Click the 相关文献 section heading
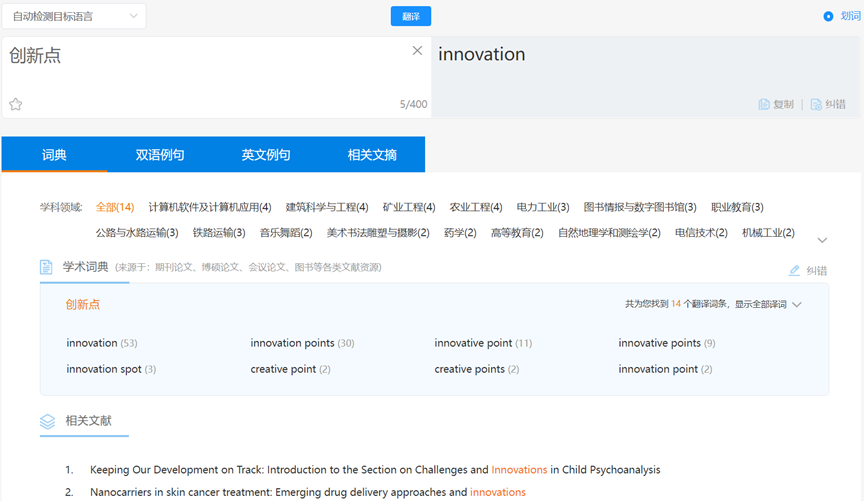This screenshot has width=864, height=501. coord(88,421)
